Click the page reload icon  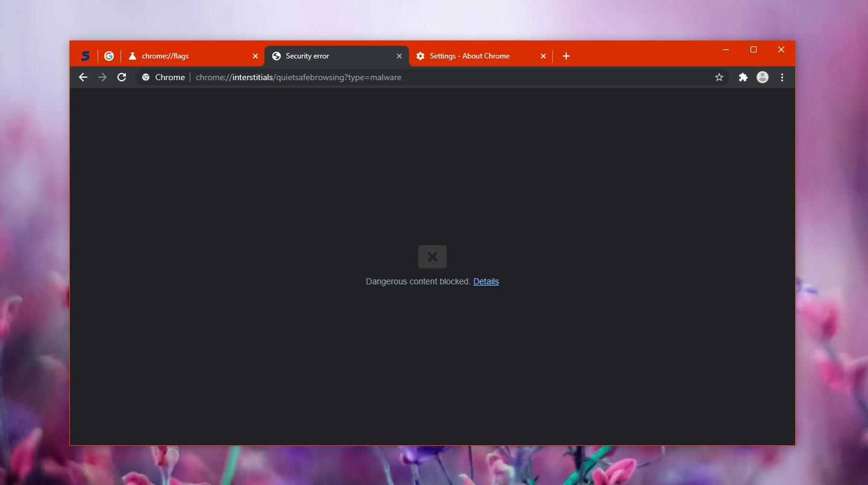coord(122,77)
